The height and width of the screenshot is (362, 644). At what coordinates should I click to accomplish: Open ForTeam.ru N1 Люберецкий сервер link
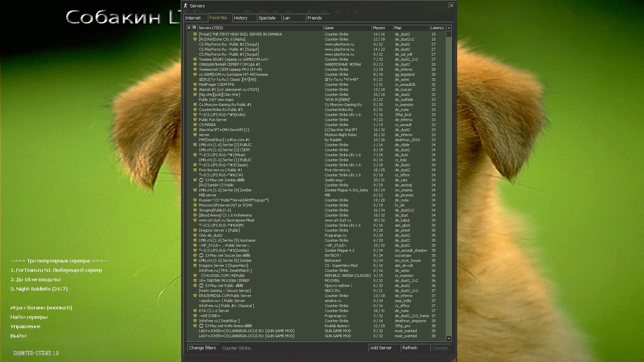coord(56,270)
